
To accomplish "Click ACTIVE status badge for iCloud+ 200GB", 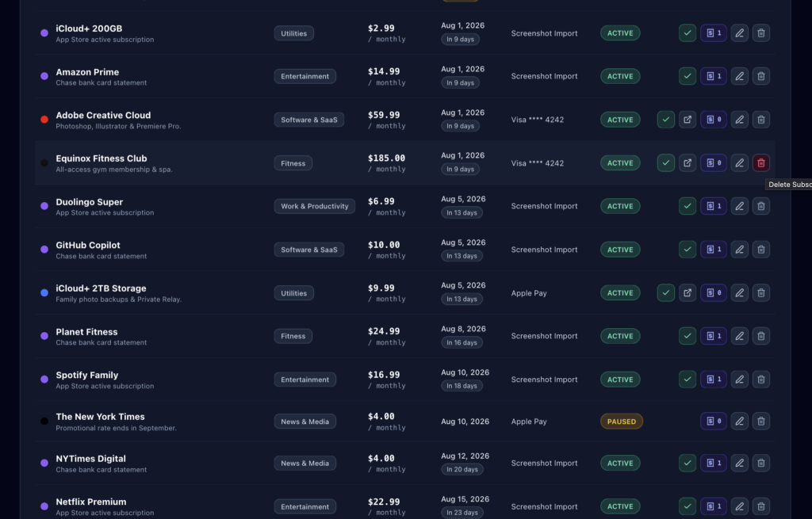I will tap(620, 33).
